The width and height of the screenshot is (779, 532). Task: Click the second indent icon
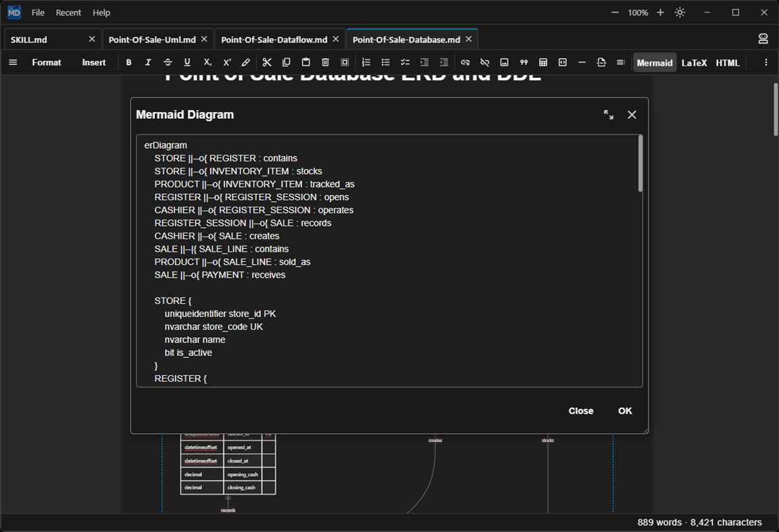pyautogui.click(x=444, y=63)
